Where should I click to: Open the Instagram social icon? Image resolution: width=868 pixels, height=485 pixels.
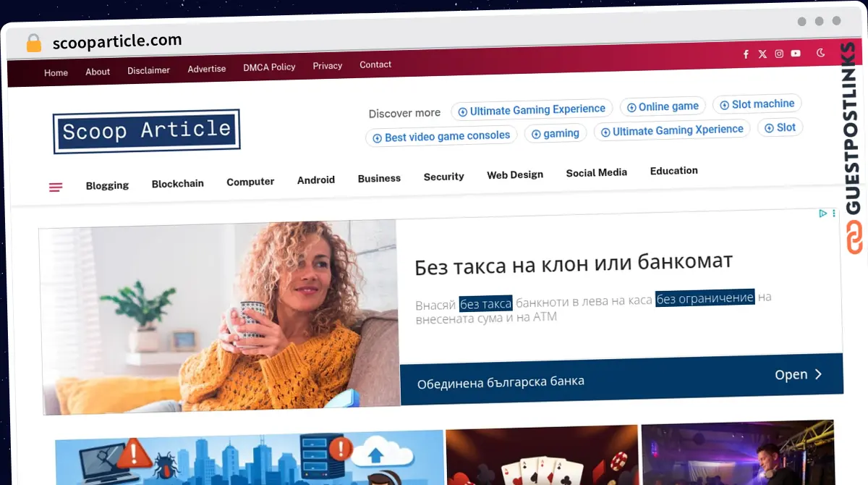point(779,54)
